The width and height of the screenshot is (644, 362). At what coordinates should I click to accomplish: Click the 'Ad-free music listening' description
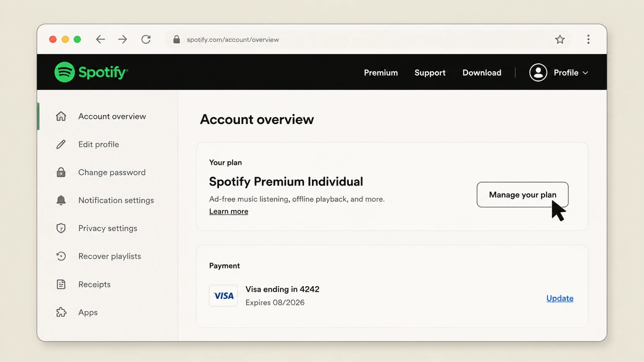click(297, 199)
